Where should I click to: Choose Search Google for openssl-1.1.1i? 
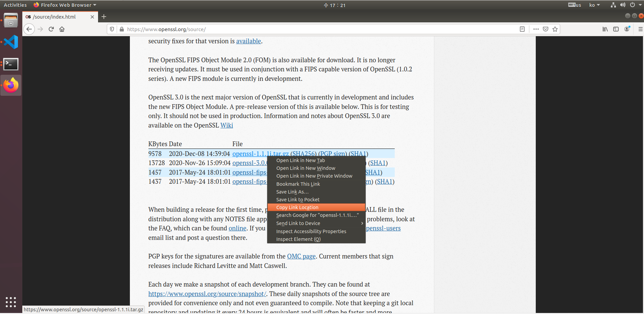pos(316,215)
